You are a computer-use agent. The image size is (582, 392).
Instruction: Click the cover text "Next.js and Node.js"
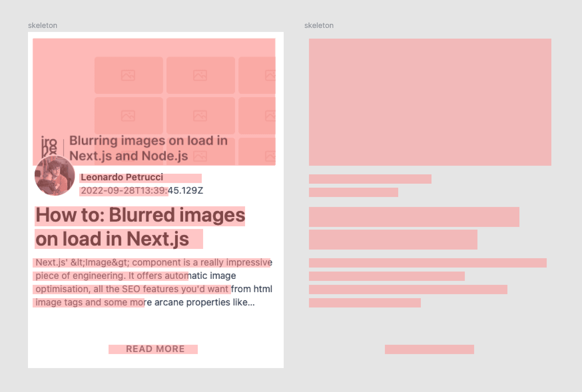pos(129,156)
